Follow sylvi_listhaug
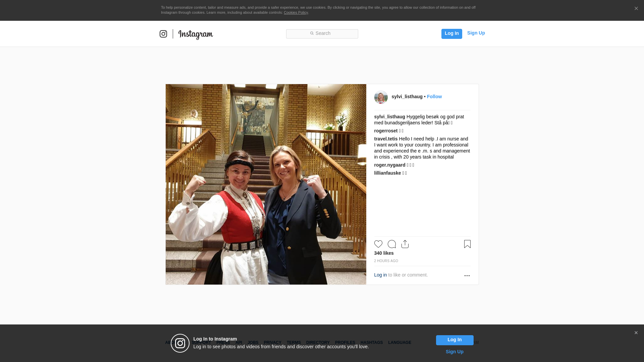Image resolution: width=644 pixels, height=362 pixels. pyautogui.click(x=434, y=97)
